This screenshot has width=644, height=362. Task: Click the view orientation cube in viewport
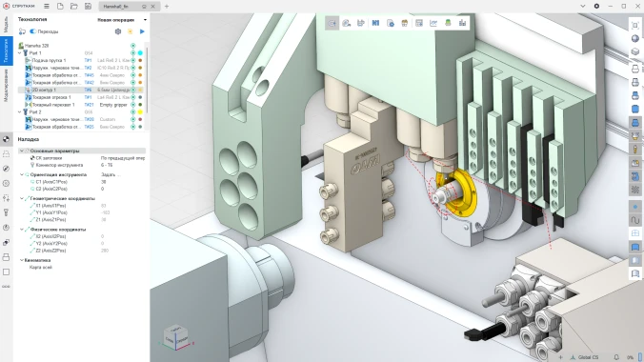pyautogui.click(x=176, y=338)
